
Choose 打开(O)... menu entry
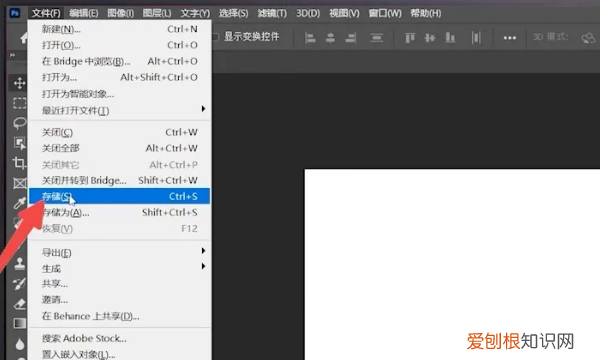click(x=120, y=45)
